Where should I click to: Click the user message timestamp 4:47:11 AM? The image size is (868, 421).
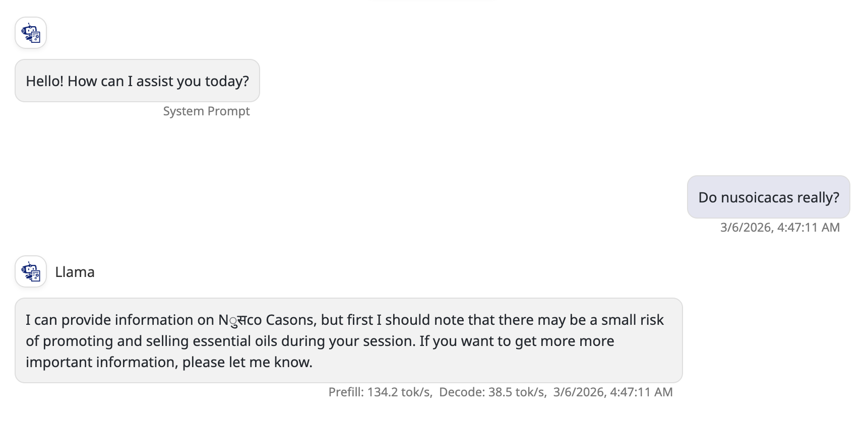tap(780, 228)
